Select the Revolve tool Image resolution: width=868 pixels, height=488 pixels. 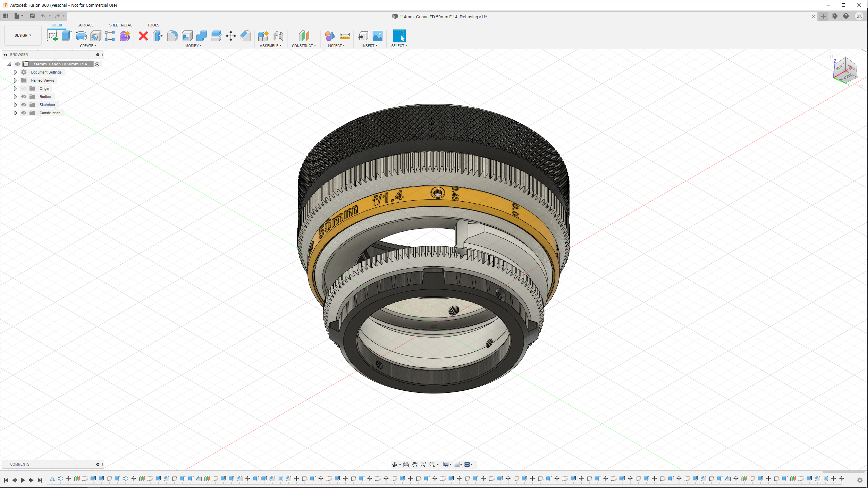(81, 36)
